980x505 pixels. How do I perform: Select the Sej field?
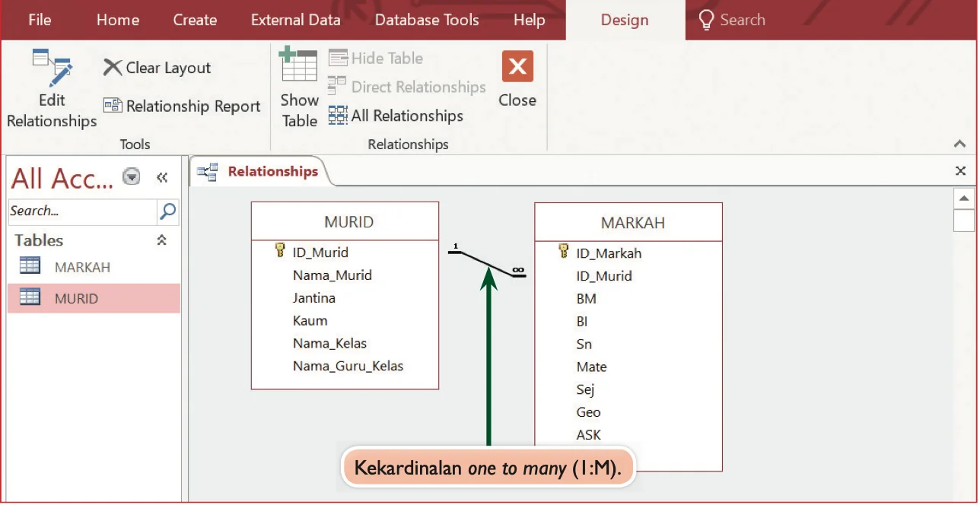585,390
